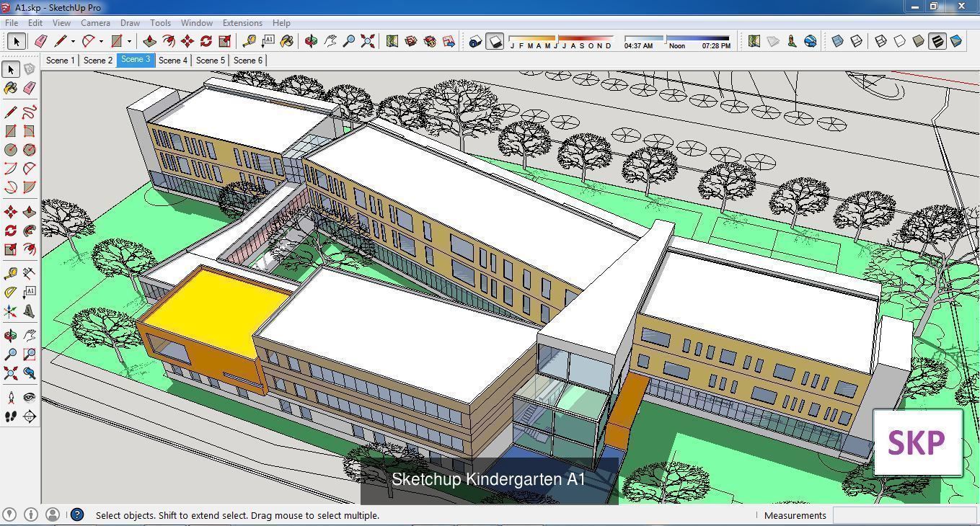Switch to Hidden Line face style
980x526 pixels.
point(899,41)
